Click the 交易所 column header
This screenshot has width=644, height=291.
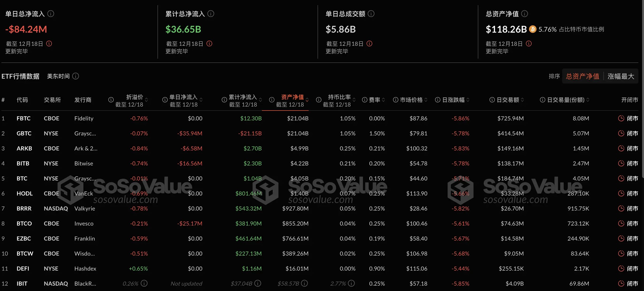point(52,100)
